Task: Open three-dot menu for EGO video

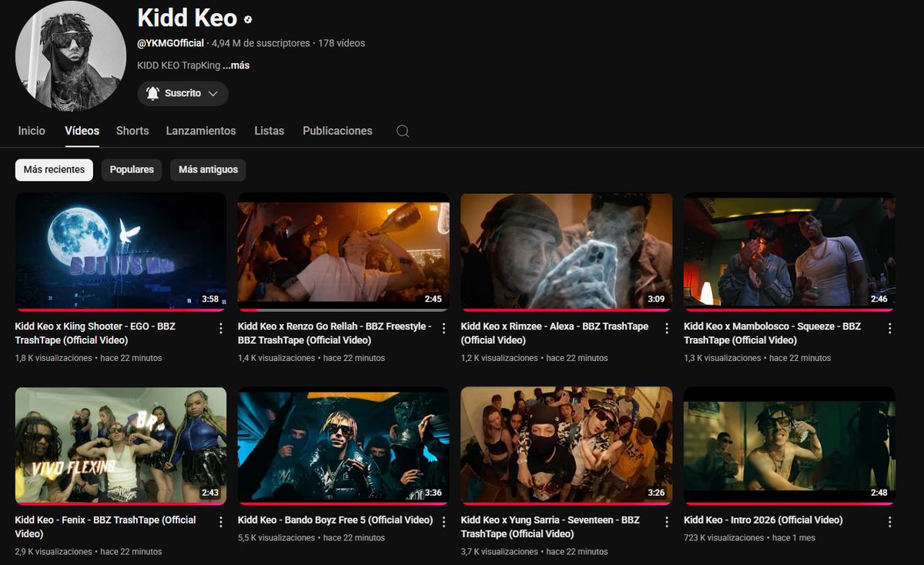Action: click(x=221, y=328)
